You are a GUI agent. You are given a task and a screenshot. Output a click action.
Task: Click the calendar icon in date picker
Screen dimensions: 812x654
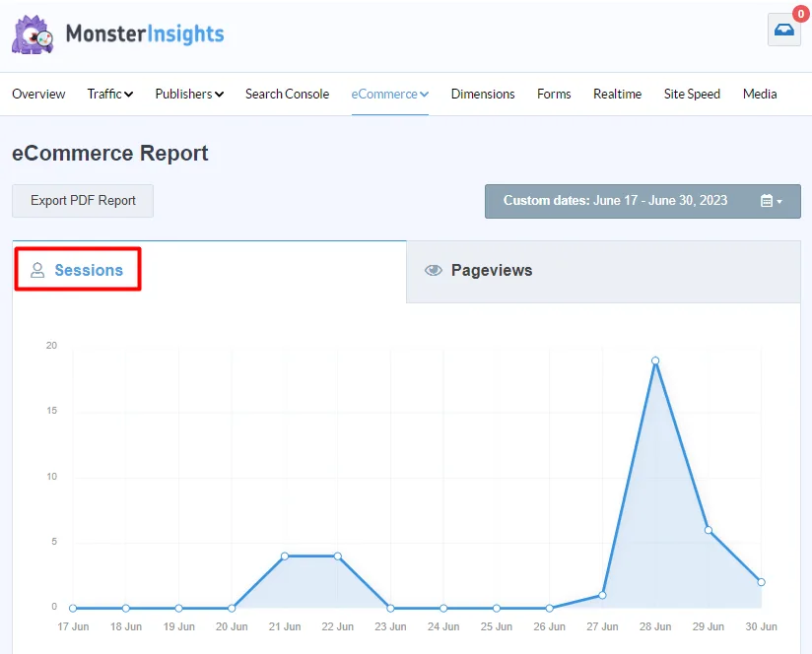[767, 201]
